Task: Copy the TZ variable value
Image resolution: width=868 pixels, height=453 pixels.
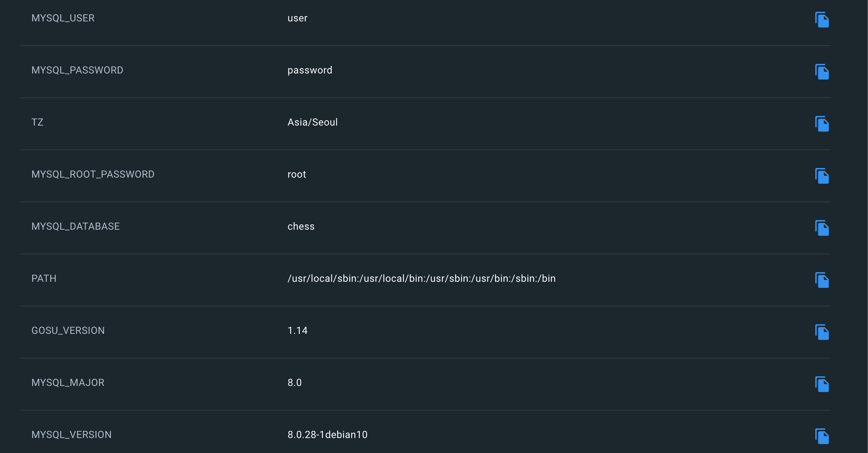Action: [x=822, y=124]
